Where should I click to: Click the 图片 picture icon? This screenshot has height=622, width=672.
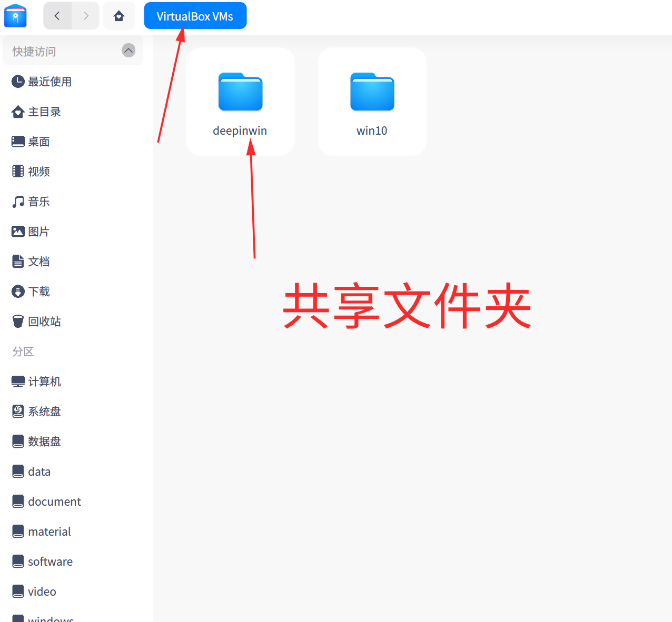coord(18,232)
